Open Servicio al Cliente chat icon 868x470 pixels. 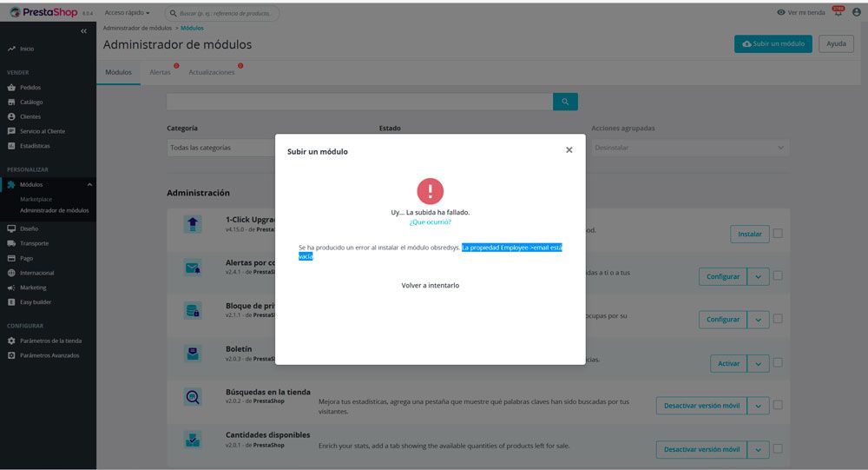[11, 131]
